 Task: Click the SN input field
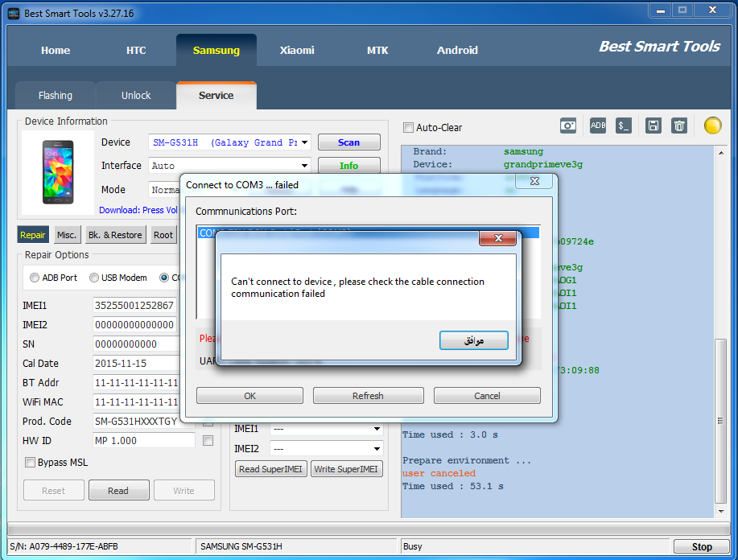[137, 344]
